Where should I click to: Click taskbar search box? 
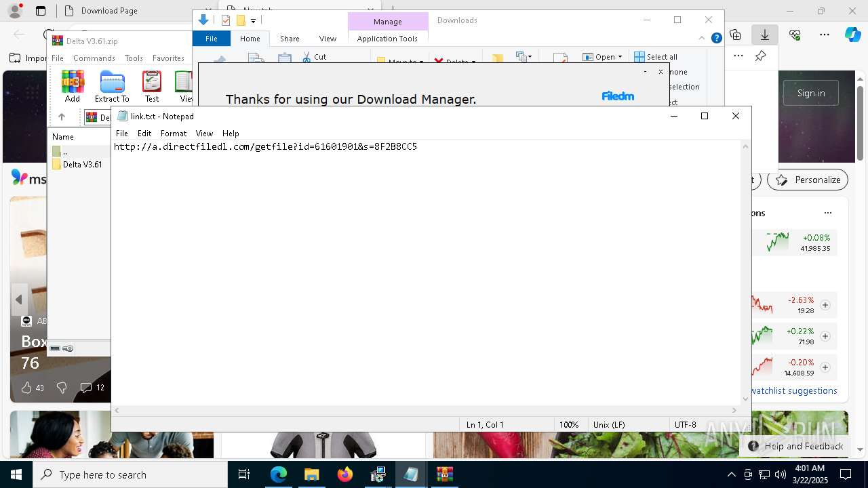(130, 474)
